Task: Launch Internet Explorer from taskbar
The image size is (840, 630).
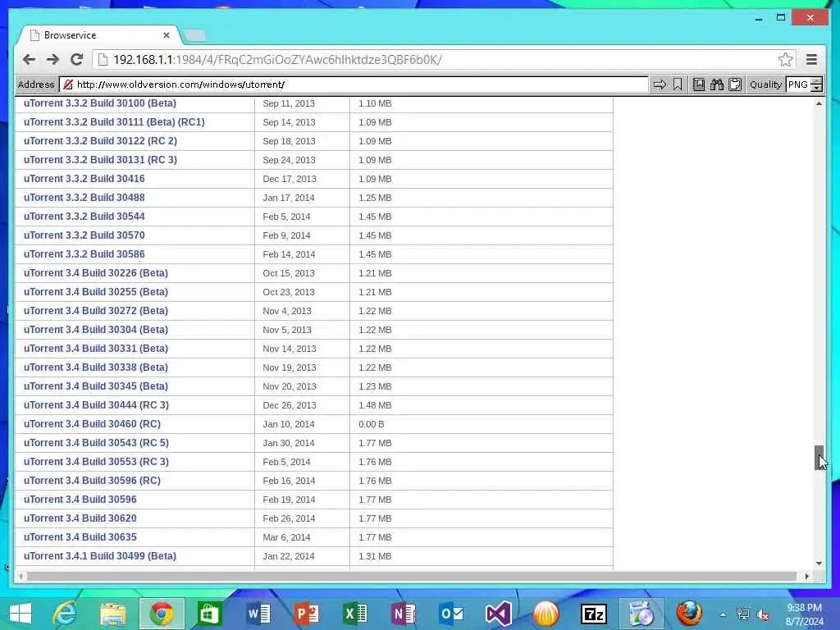Action: click(65, 614)
